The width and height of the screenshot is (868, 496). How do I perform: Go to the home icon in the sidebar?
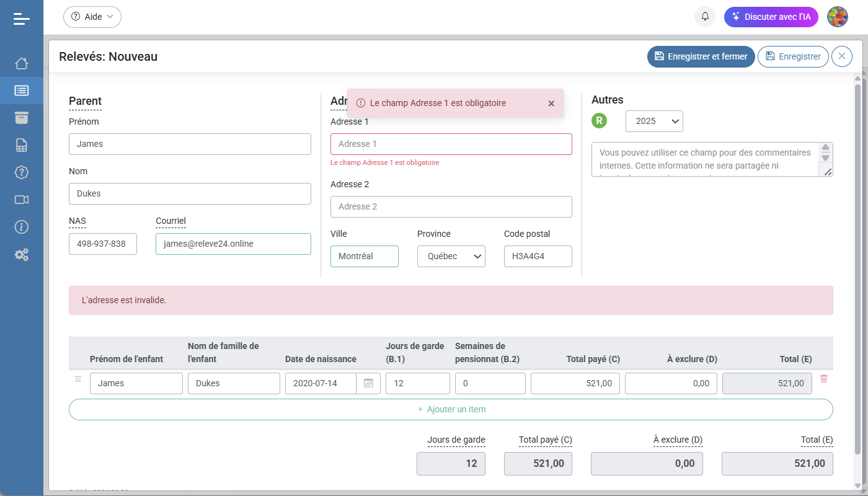click(22, 63)
